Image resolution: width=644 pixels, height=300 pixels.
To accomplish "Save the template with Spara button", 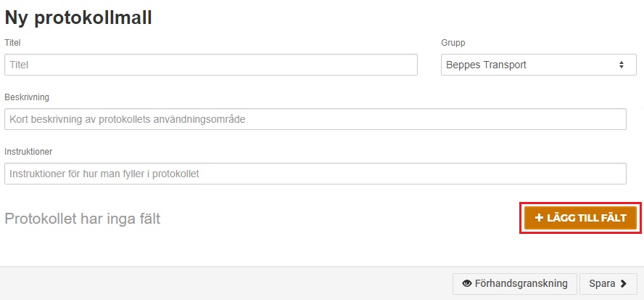I will point(608,283).
